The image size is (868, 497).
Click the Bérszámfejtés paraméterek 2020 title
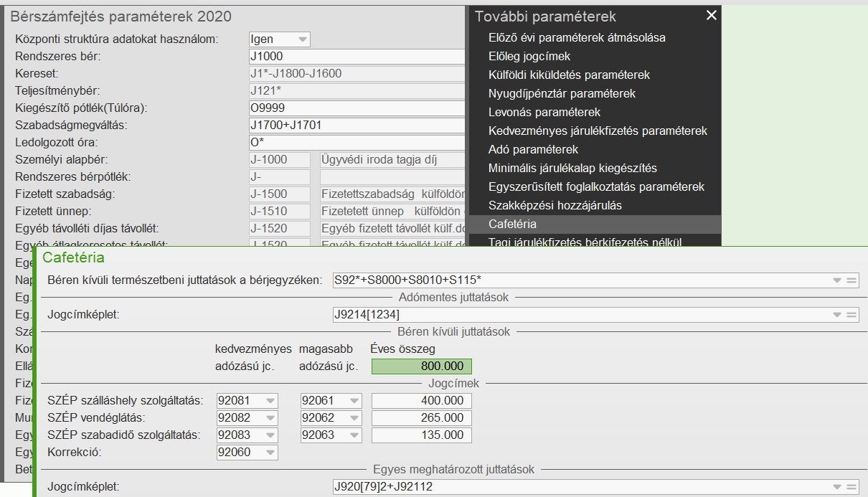(121, 16)
